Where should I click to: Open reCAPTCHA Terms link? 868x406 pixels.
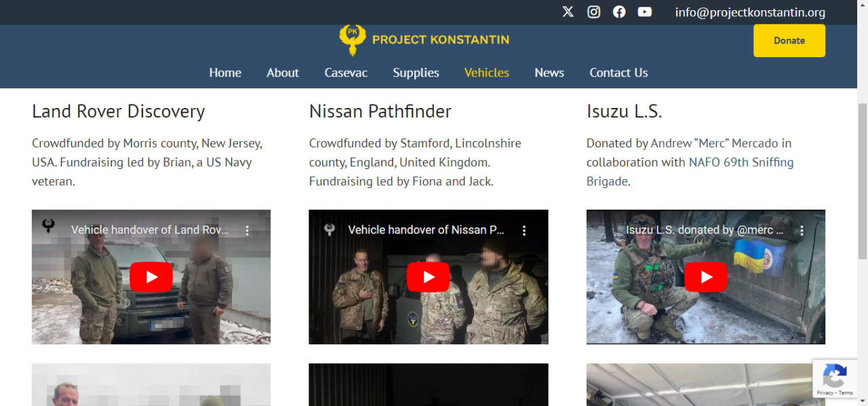[x=846, y=393]
